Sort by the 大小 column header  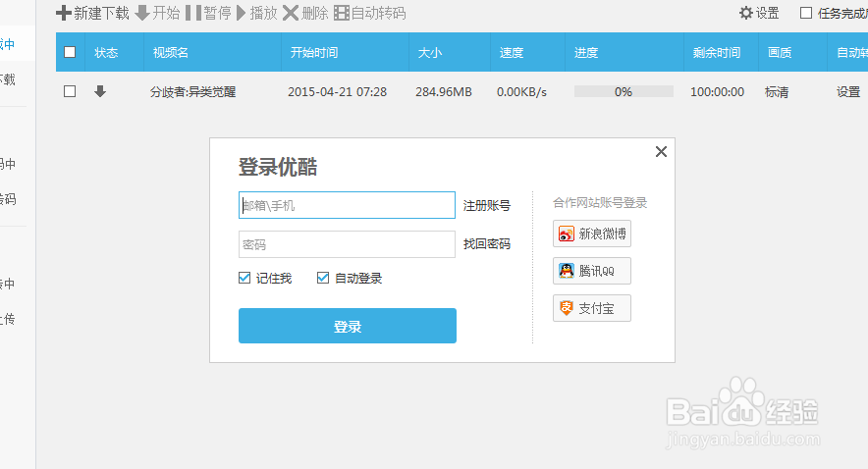(x=429, y=53)
